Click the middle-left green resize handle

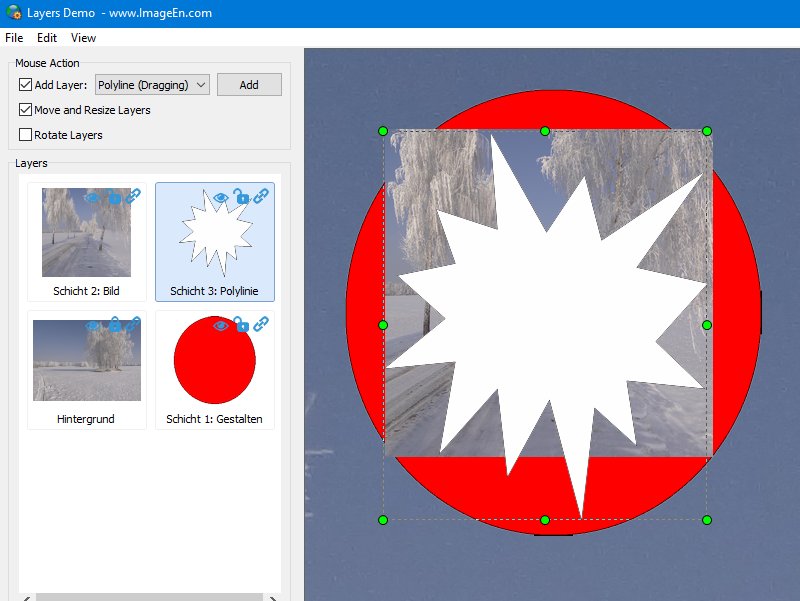point(383,325)
